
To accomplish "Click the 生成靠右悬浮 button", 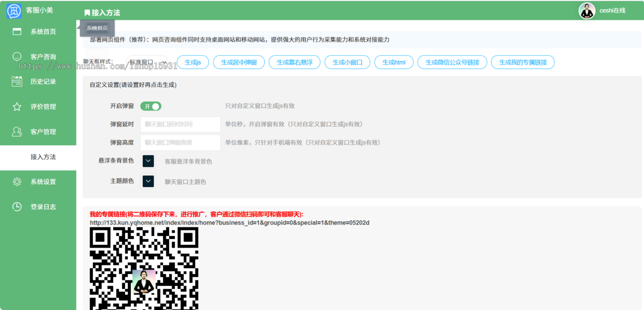I will 295,62.
